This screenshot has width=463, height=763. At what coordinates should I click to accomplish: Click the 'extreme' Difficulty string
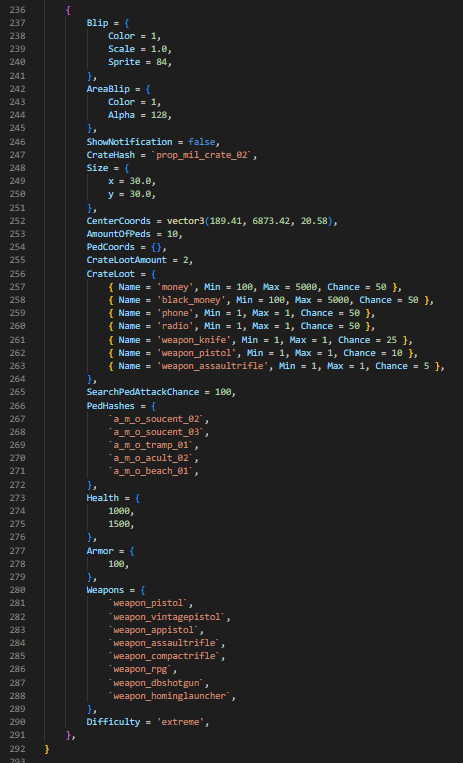[x=180, y=722]
